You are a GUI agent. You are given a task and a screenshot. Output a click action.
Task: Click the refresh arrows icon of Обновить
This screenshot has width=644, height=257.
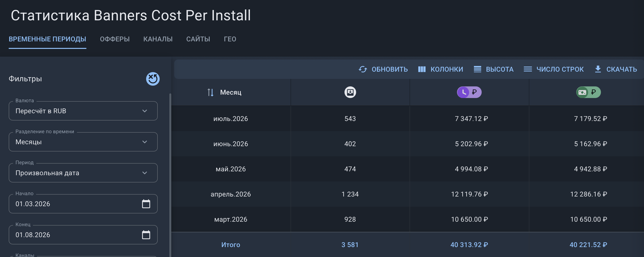tap(363, 69)
